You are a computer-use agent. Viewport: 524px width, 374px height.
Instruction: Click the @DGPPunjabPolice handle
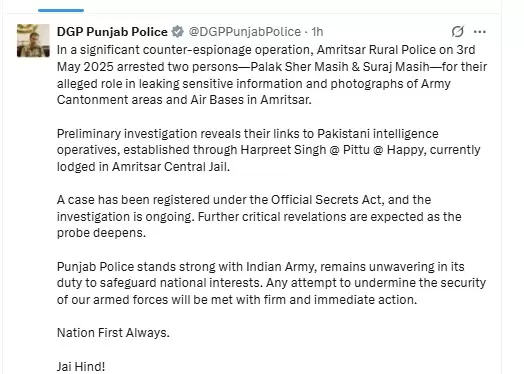[245, 32]
